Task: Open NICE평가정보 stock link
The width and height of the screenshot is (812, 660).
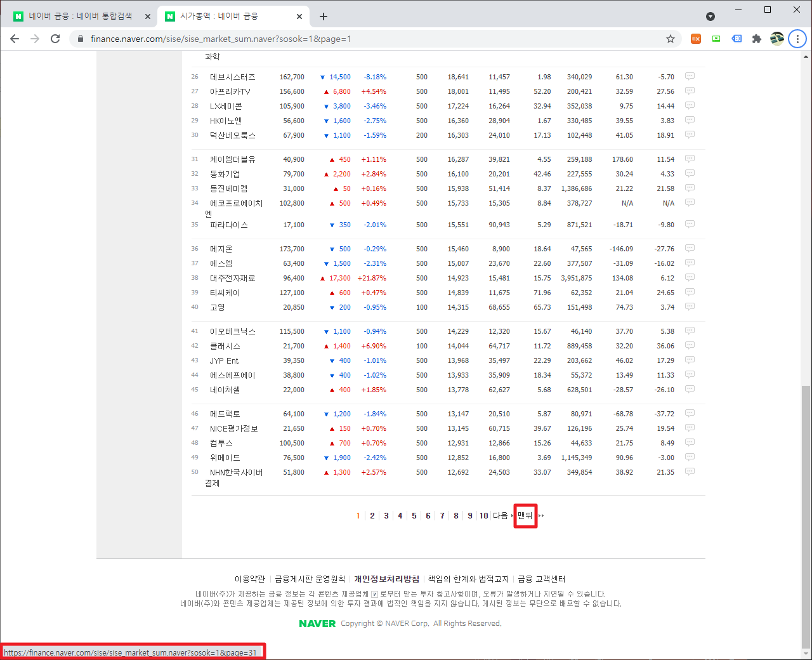Action: click(233, 428)
